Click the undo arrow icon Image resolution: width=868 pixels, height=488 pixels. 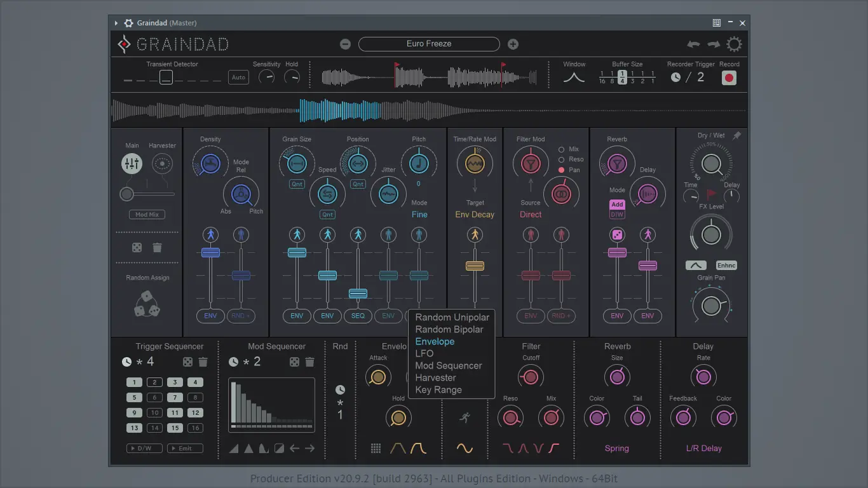(x=693, y=44)
